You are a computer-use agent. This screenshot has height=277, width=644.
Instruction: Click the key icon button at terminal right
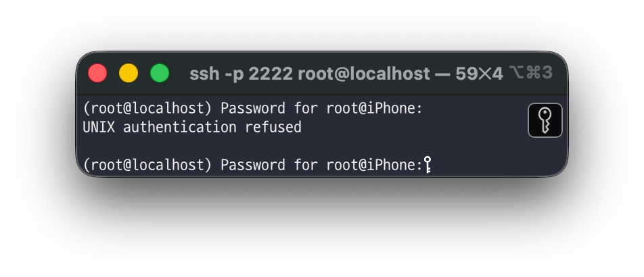[x=545, y=120]
